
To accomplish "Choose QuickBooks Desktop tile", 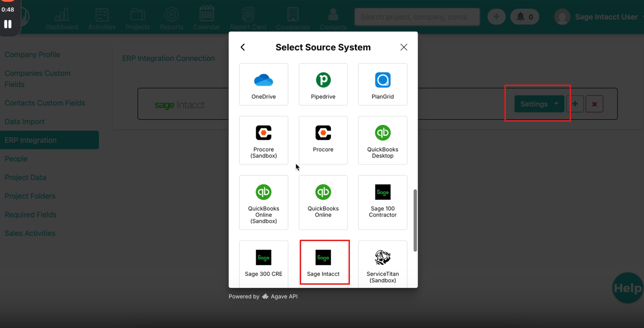I will [382, 140].
